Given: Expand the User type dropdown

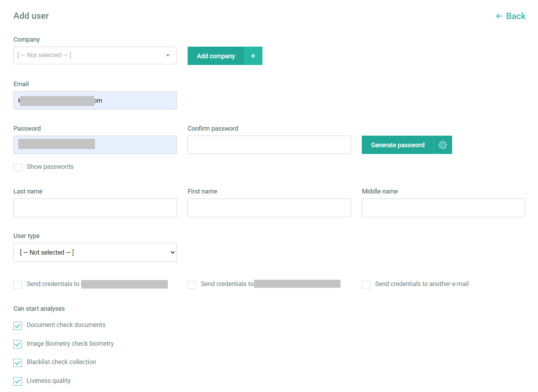Looking at the screenshot, I should [95, 252].
